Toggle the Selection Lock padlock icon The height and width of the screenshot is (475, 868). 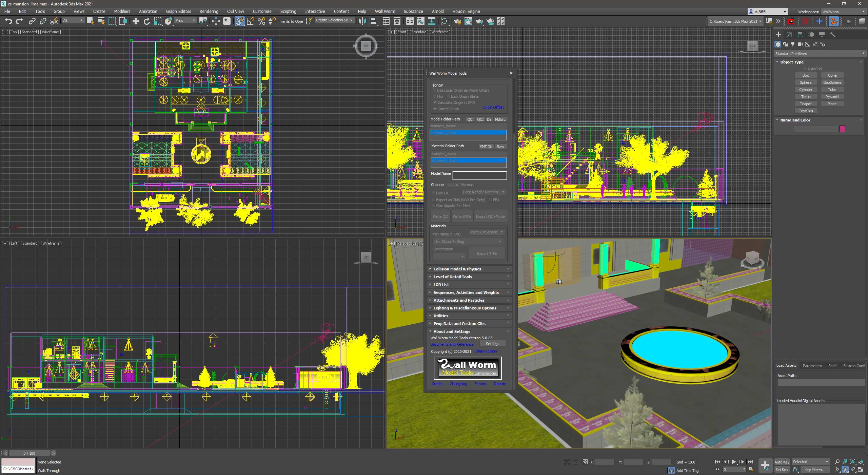click(x=576, y=462)
